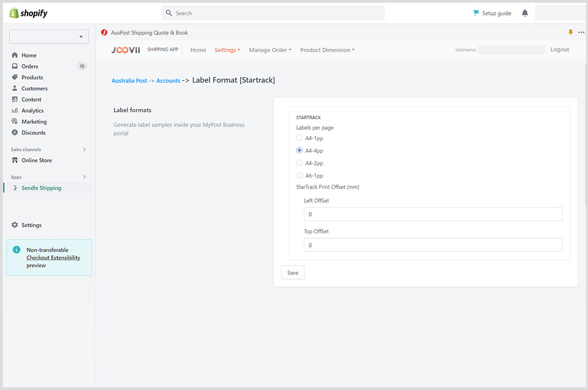This screenshot has height=390, width=588.
Task: Choose the A4-2pp labels per page option
Action: point(300,163)
